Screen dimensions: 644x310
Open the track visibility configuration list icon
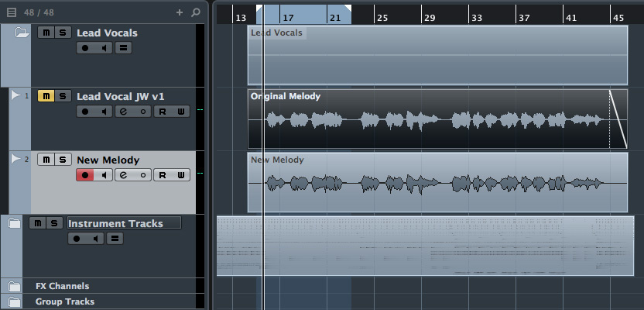[x=12, y=12]
